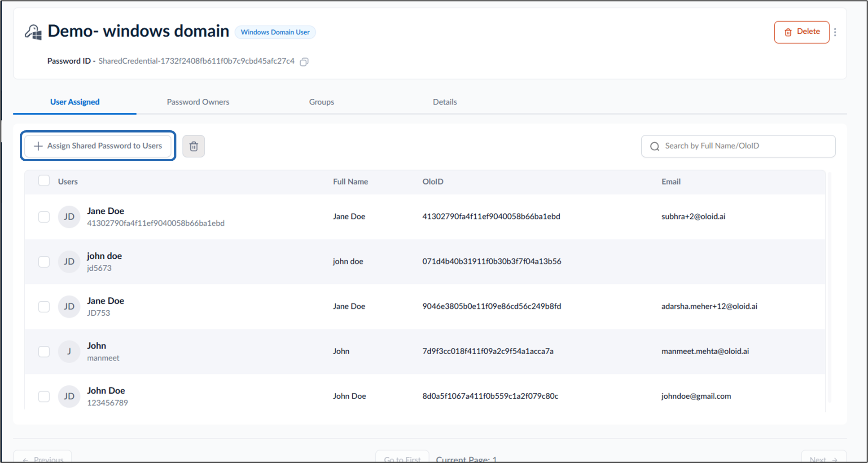This screenshot has height=463, width=868.
Task: Click OloID 071d4b40b31911f0b30b3f7f04a13b56
Action: point(491,261)
